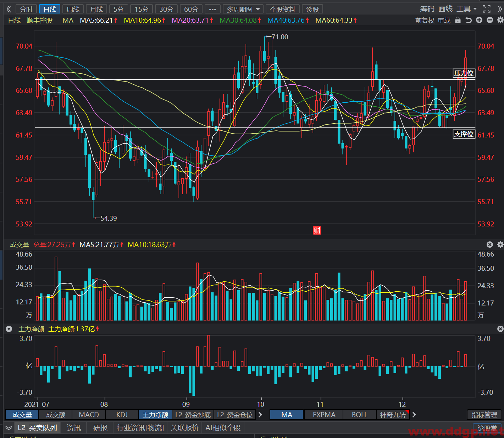The image size is (504, 438).
Task: Click MA20:63.71 pink legend
Action: (193, 21)
